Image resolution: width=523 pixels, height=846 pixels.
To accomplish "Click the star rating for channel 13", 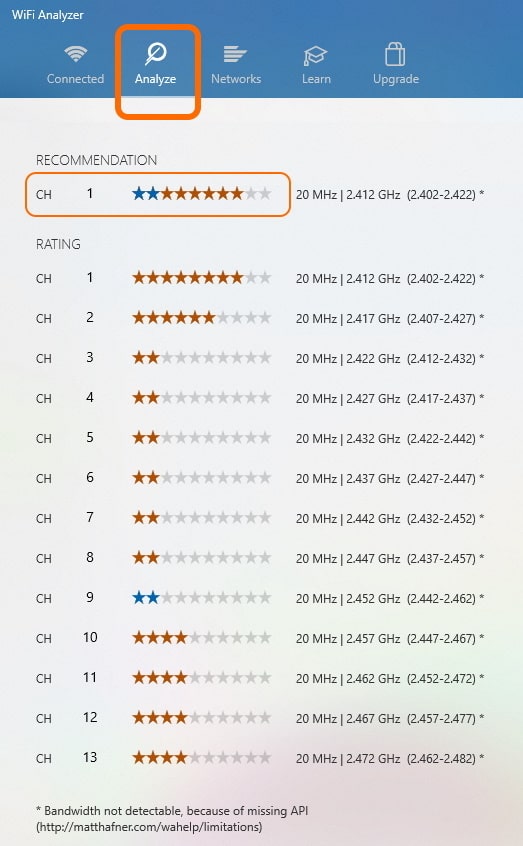I will click(202, 758).
